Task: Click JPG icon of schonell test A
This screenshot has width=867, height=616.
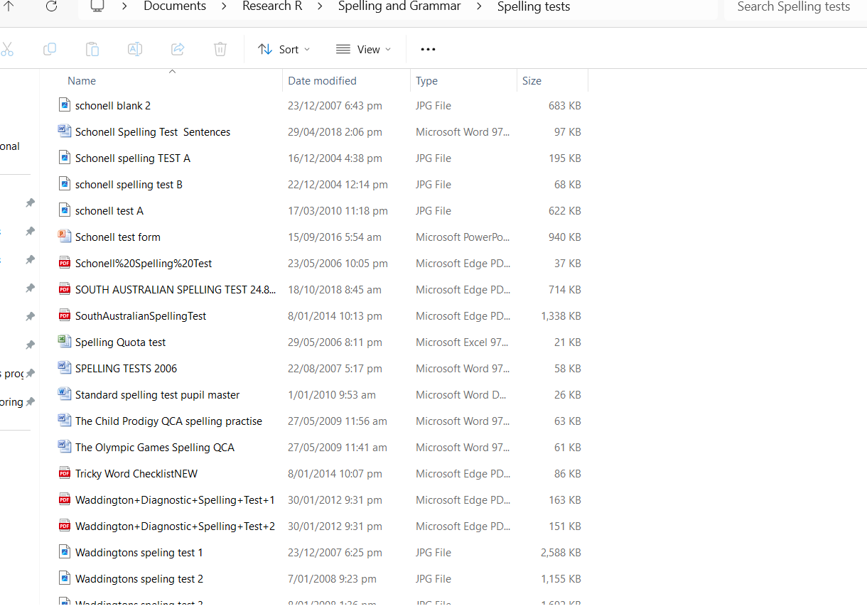Action: 65,210
